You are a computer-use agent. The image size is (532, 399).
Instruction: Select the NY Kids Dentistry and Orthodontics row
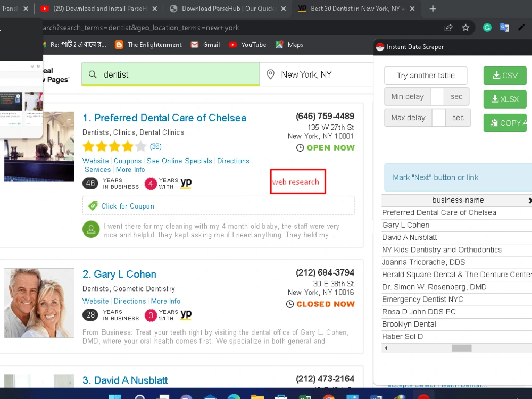(x=456, y=250)
